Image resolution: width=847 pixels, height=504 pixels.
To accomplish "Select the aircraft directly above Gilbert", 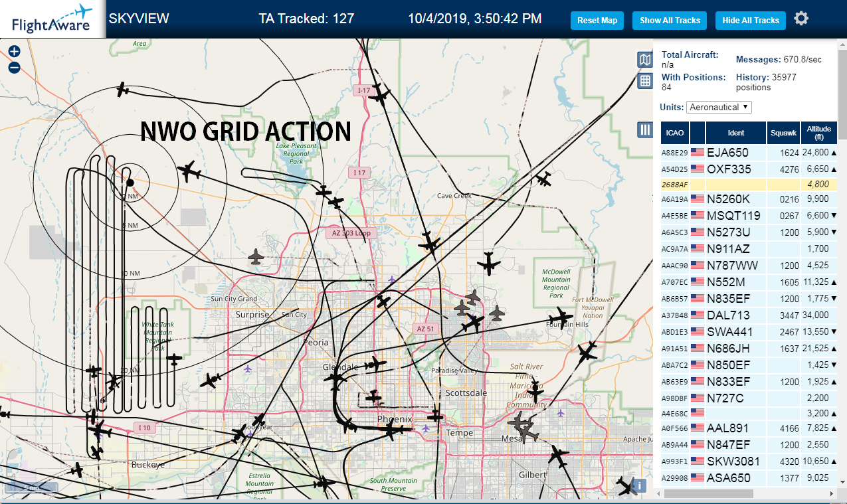I will (559, 456).
